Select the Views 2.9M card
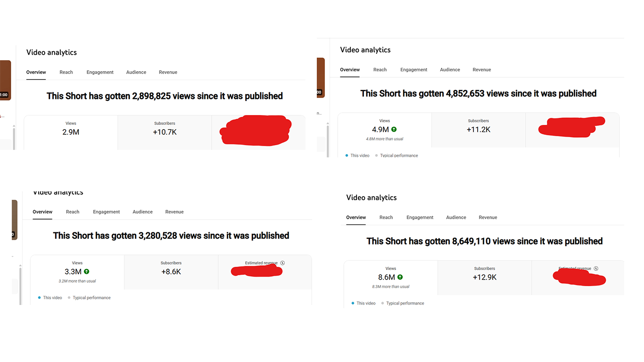The width and height of the screenshot is (644, 362). pyautogui.click(x=71, y=132)
